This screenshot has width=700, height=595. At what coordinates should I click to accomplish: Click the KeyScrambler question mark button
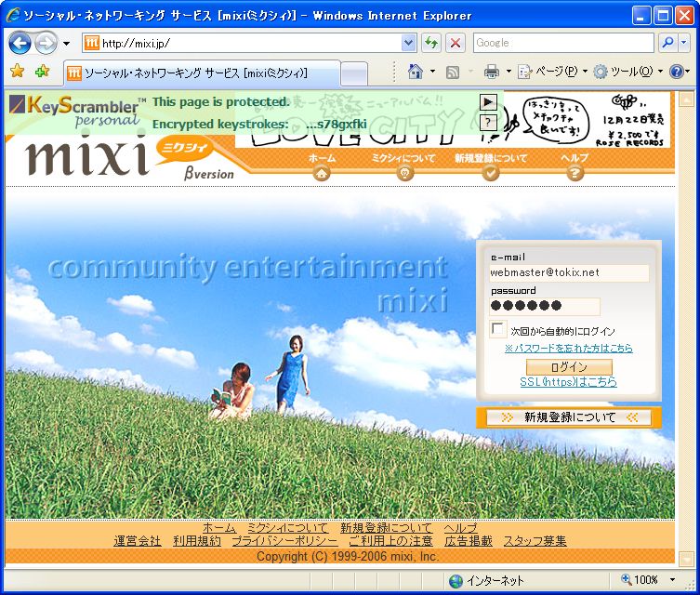tap(488, 122)
